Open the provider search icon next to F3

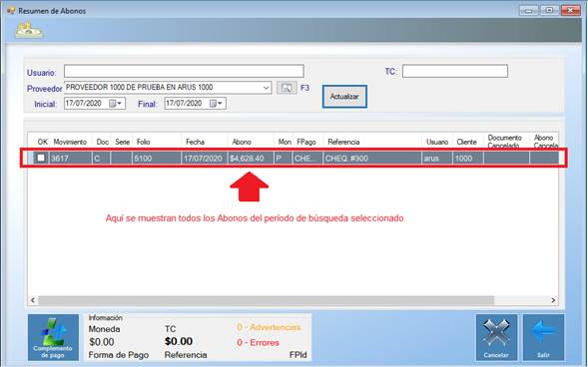coord(287,88)
